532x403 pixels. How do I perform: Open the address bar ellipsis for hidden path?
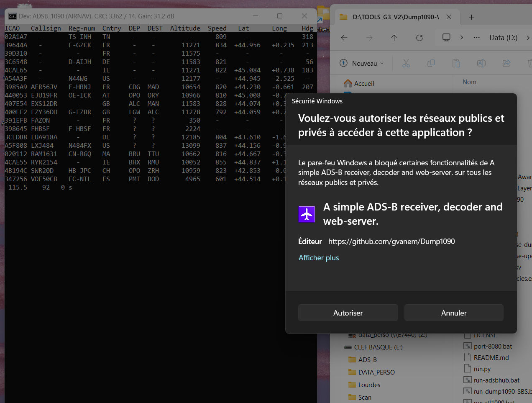point(476,37)
